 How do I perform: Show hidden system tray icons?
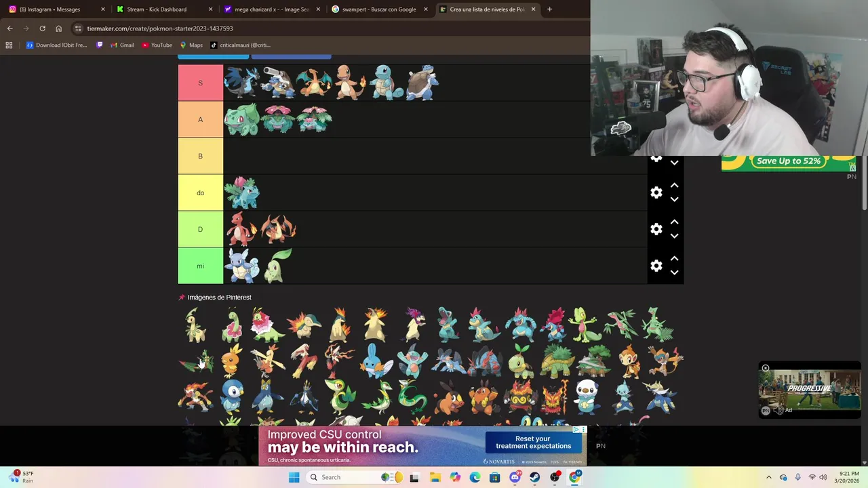point(768,477)
